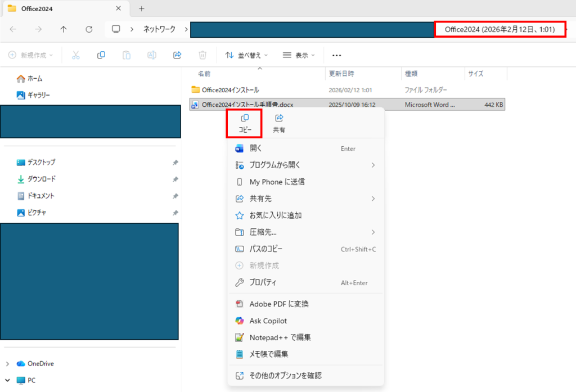Choose パスのコピー menu entry

click(265, 249)
